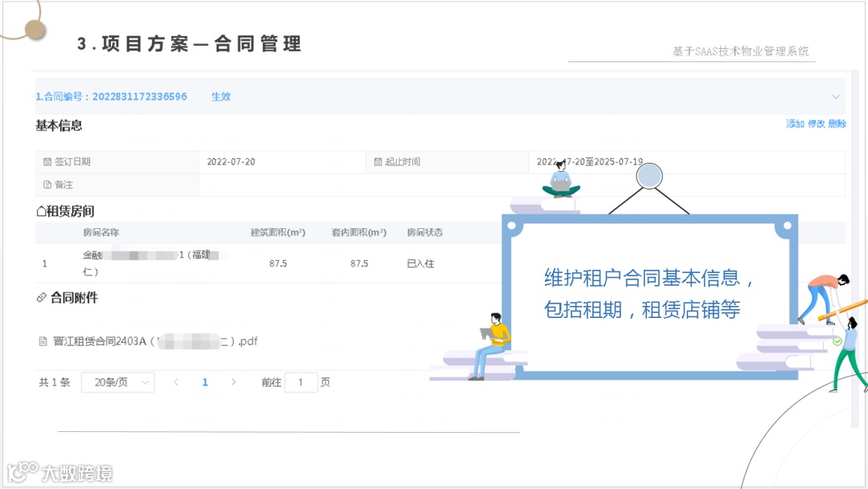868x489 pixels.
Task: Click the 房间状态 column header
Action: 424,232
